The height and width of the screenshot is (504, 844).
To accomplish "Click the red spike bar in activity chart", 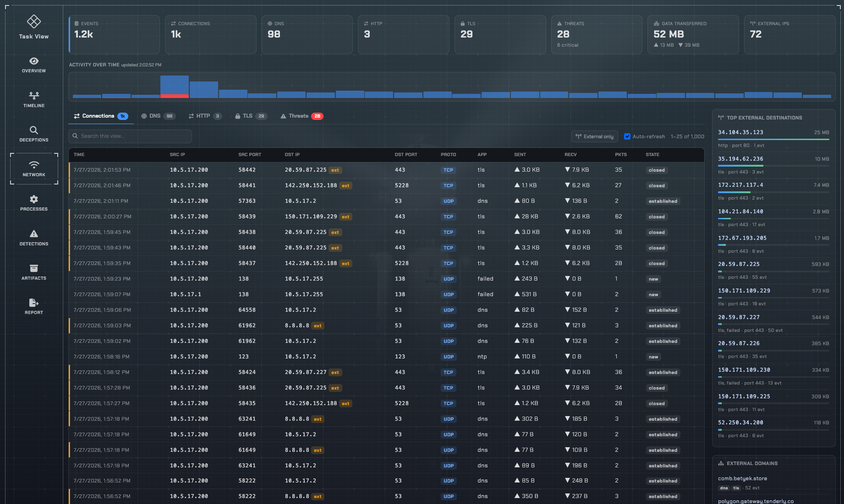I will point(175,96).
